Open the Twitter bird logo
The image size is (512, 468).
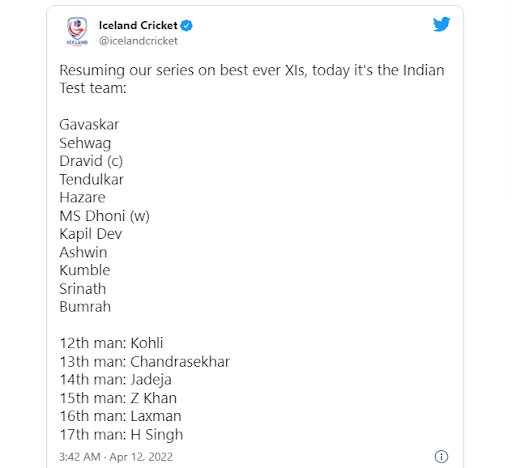[x=441, y=24]
